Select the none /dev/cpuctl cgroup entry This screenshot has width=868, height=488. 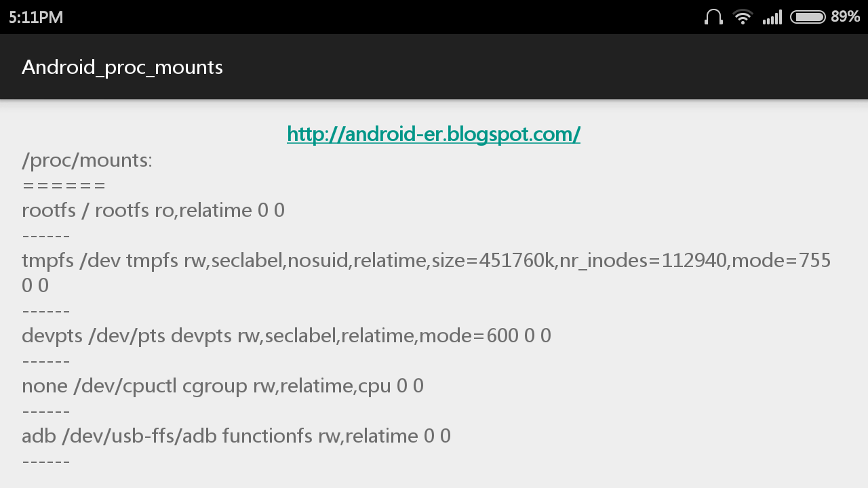[x=222, y=386]
